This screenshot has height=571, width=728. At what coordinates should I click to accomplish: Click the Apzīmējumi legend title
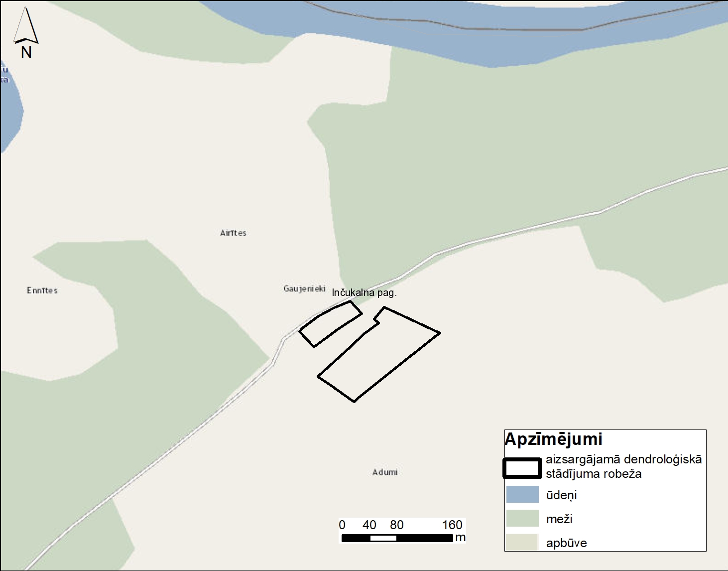[x=553, y=439]
